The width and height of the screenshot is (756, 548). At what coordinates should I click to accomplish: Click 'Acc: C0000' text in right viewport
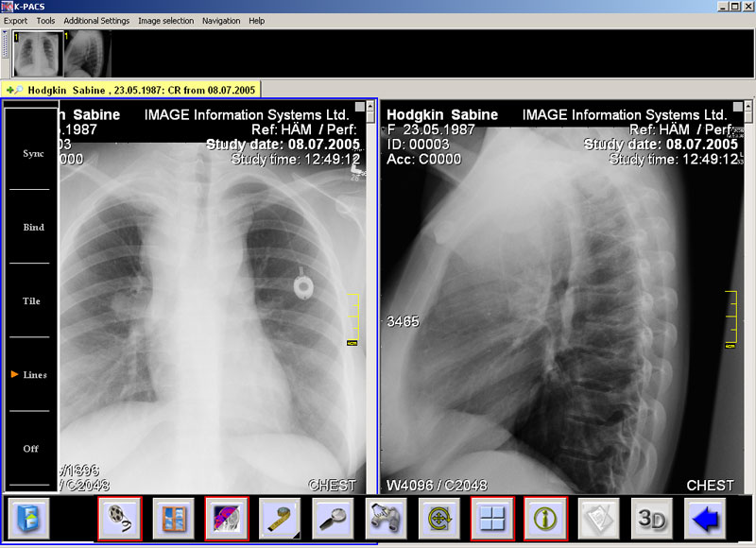click(423, 159)
